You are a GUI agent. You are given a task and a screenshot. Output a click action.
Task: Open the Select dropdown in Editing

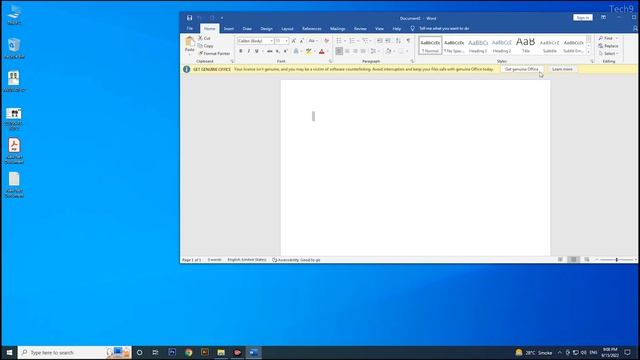tap(609, 53)
